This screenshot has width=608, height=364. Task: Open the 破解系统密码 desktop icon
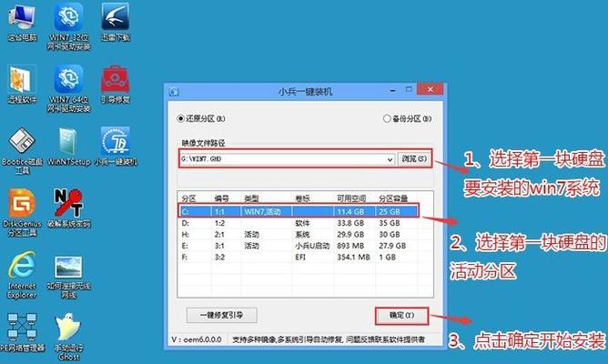pyautogui.click(x=68, y=208)
